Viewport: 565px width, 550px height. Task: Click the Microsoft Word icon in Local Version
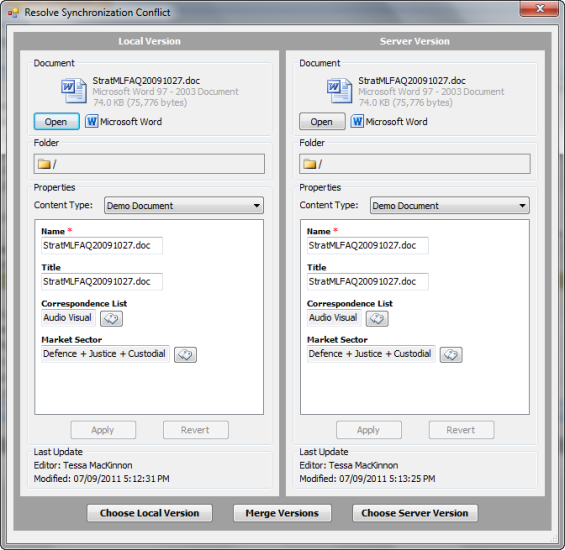(92, 121)
